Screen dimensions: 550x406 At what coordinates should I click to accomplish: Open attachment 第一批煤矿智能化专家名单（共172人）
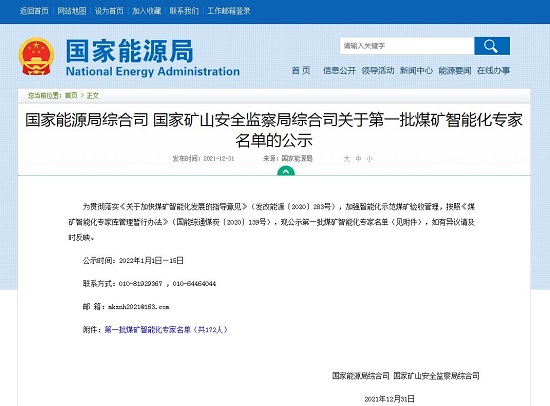166,330
